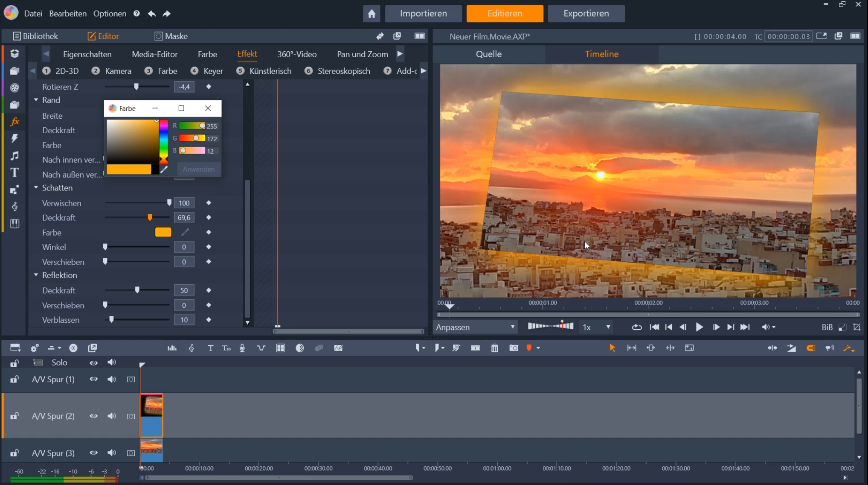This screenshot has width=868, height=485.
Task: Unlock A/V Spur (3) with the padlock toggle
Action: (15, 453)
